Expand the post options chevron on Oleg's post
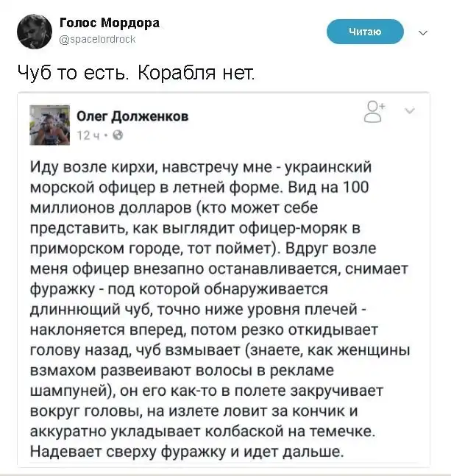Screen dimensions: 451x476 pyautogui.click(x=410, y=111)
